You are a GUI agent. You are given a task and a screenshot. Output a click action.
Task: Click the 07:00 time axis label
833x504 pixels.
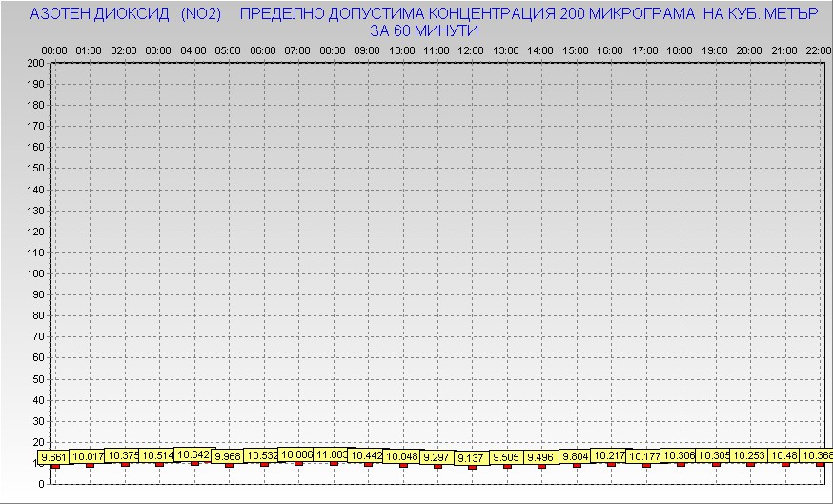[x=297, y=50]
